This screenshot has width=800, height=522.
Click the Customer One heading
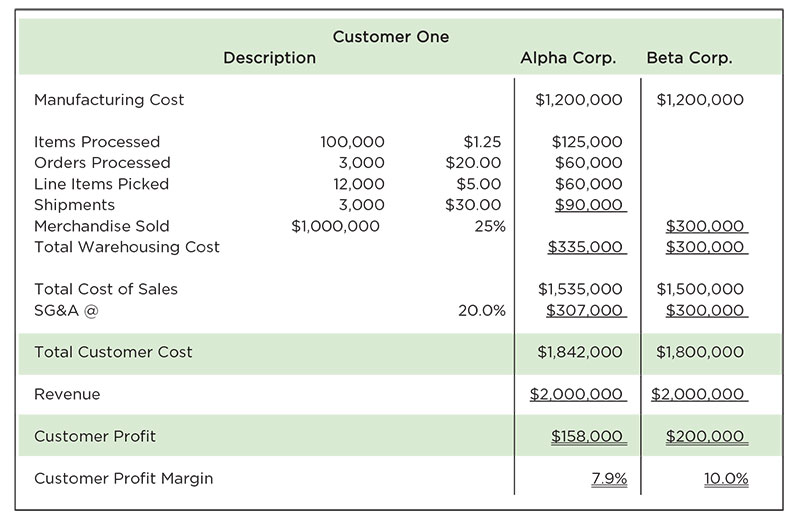(x=390, y=37)
